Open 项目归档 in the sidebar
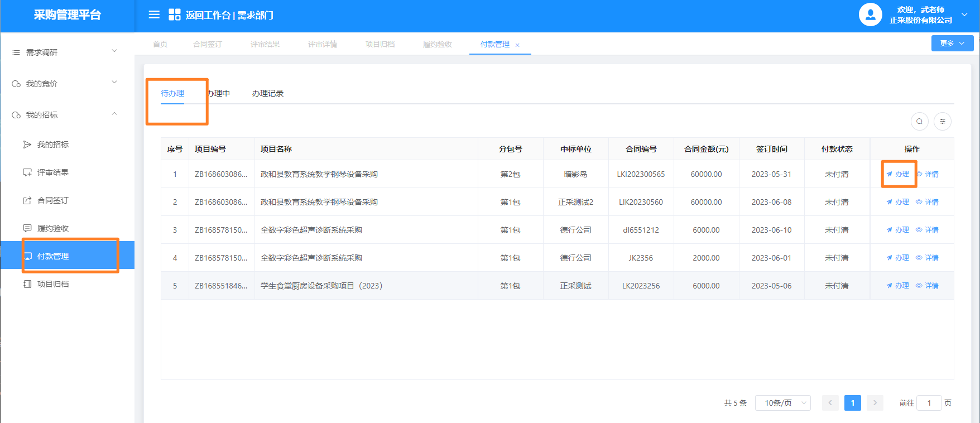 pos(52,284)
